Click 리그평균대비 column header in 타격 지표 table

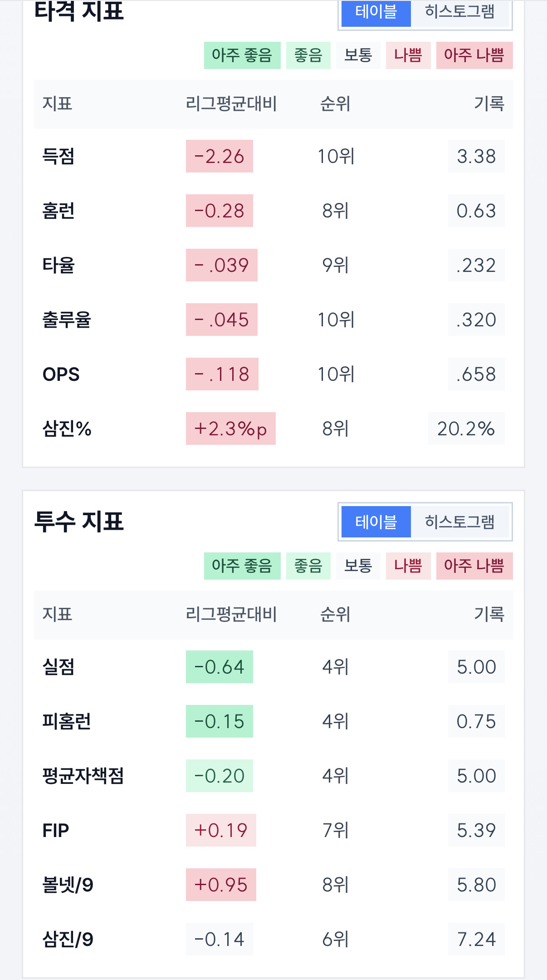click(x=231, y=104)
